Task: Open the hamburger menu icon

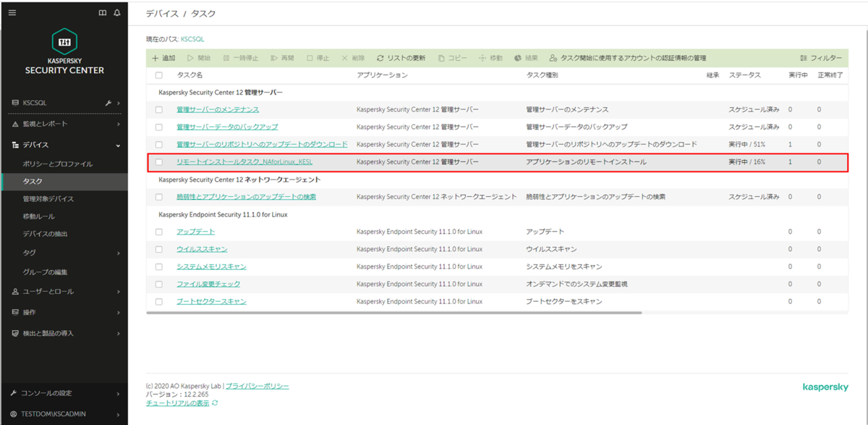Action: click(x=12, y=12)
